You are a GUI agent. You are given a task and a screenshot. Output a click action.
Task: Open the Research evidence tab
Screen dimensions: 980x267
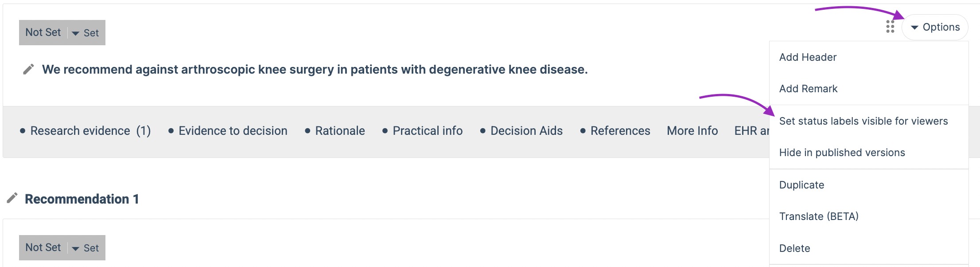pos(86,131)
